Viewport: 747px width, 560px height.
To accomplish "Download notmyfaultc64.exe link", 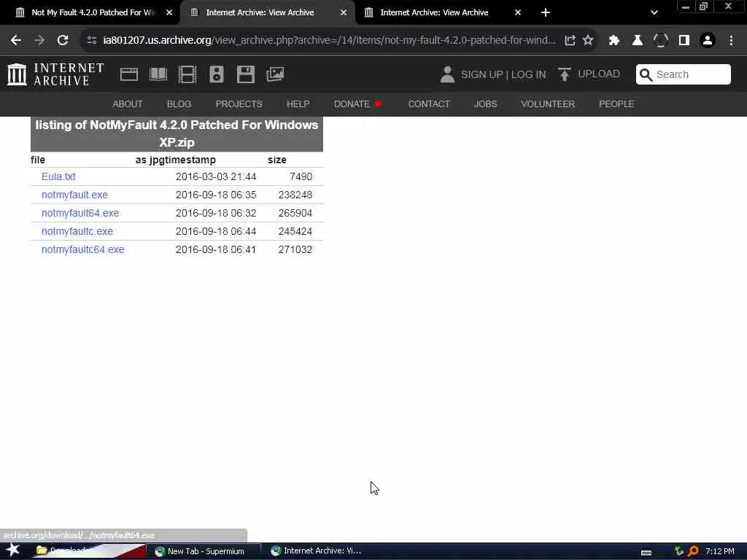I will (83, 249).
